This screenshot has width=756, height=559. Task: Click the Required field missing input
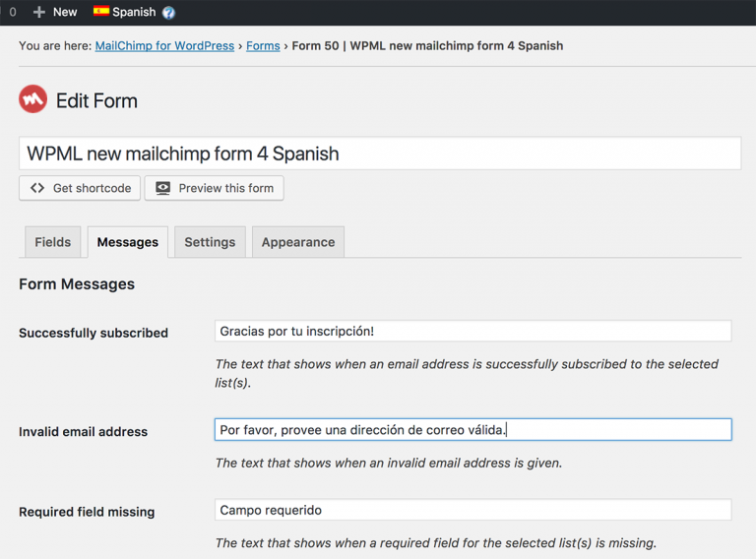(472, 510)
